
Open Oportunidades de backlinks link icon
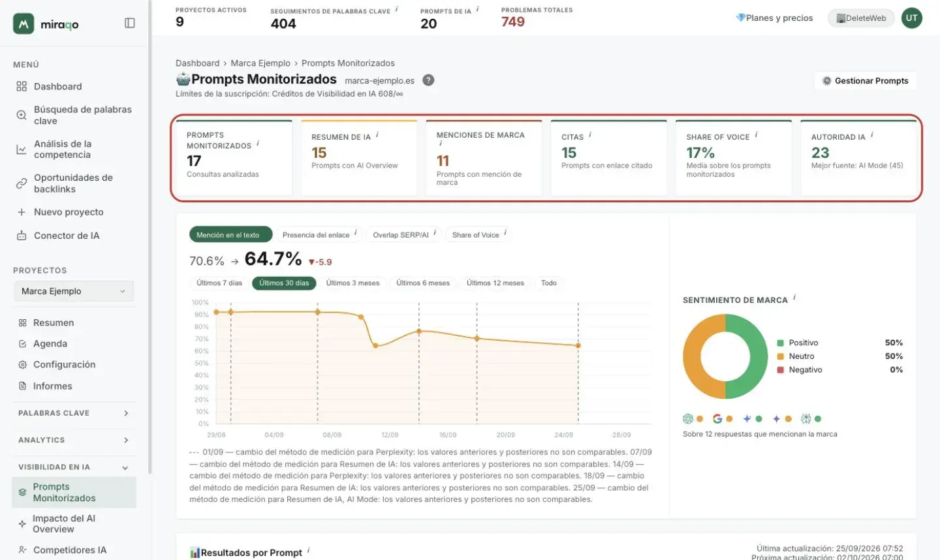point(22,183)
